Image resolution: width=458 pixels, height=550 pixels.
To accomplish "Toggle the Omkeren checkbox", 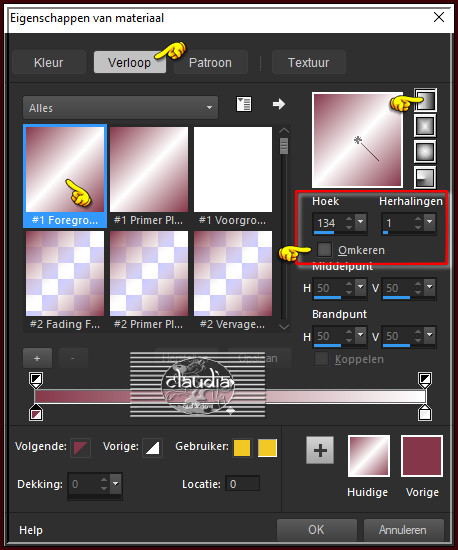I will 324,249.
